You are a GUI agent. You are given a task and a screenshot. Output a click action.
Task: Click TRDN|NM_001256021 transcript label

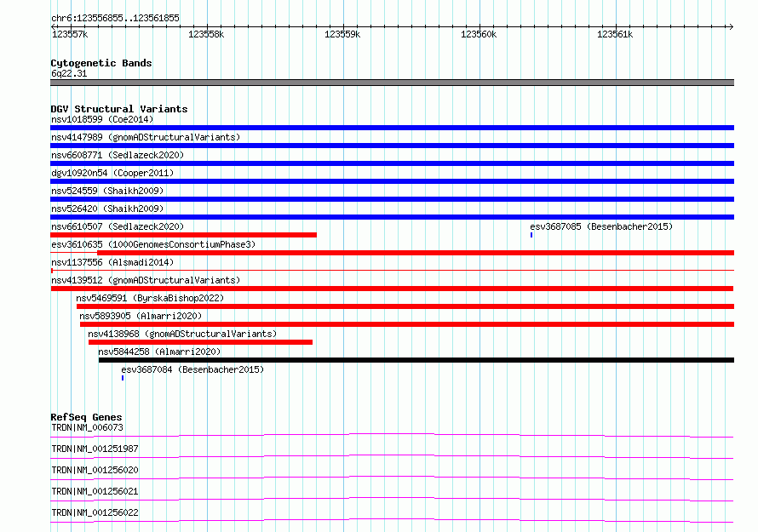point(95,491)
